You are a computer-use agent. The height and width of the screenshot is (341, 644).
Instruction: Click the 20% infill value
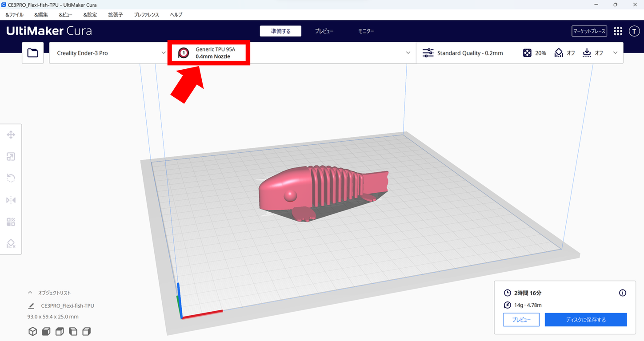(540, 53)
